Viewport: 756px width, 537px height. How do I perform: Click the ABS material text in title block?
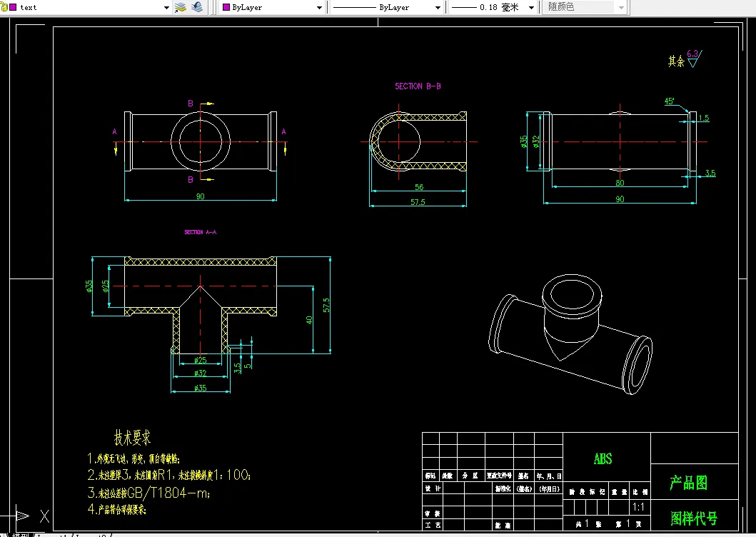click(x=603, y=458)
